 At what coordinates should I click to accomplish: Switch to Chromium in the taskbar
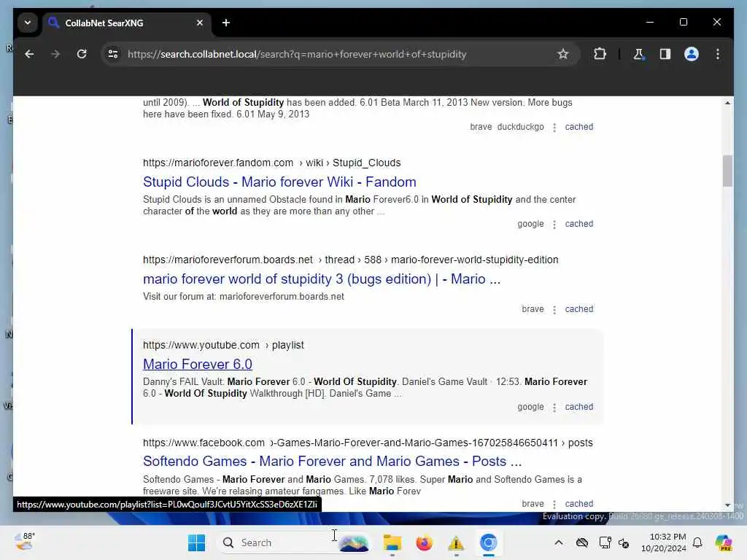pyautogui.click(x=488, y=542)
